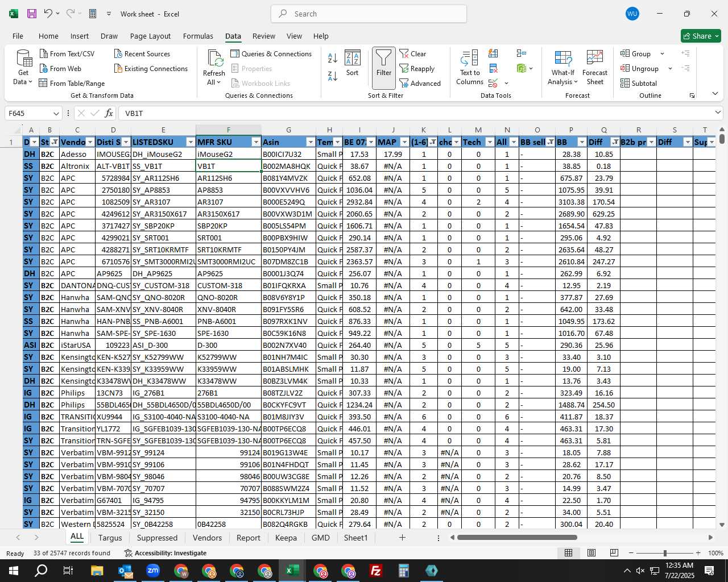Open the custom Sort dialog
This screenshot has height=582, width=728.
click(x=353, y=63)
